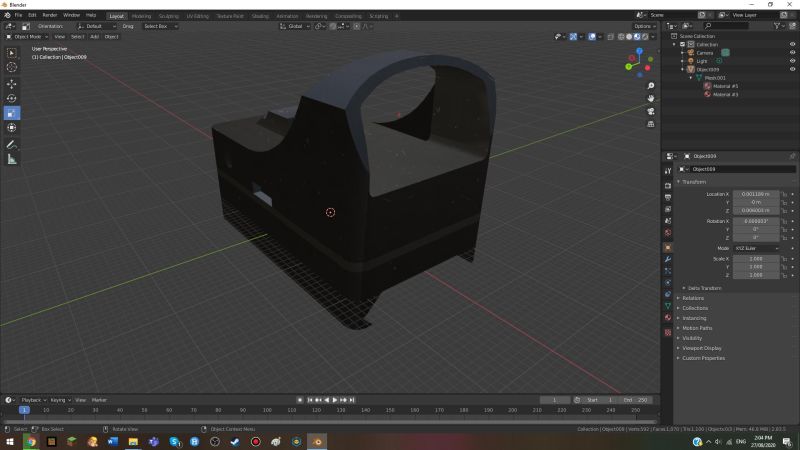The width and height of the screenshot is (800, 450).
Task: Choose the Move tool
Action: click(11, 84)
